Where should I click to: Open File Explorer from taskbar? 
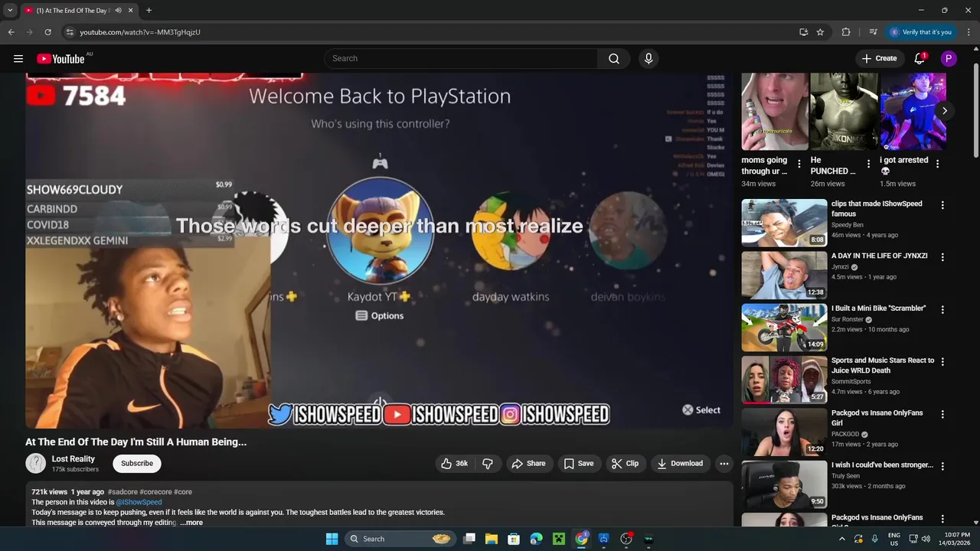[492, 539]
